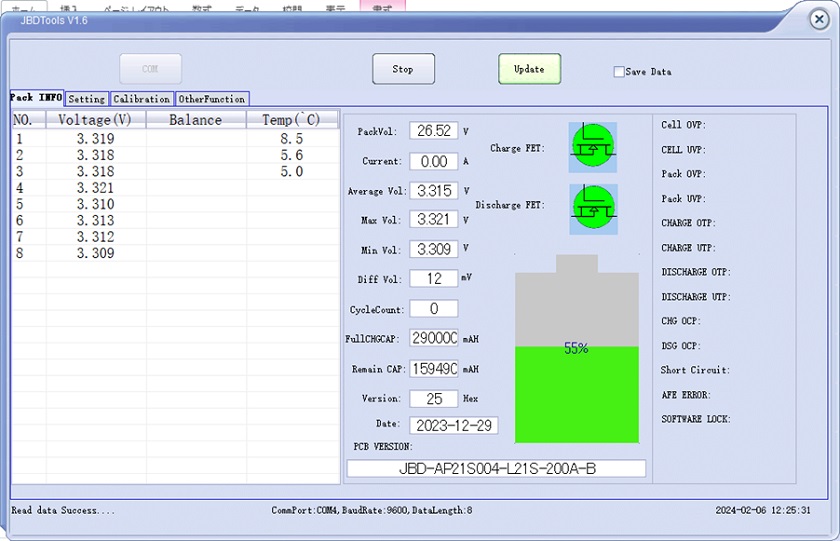Click the Cell OVP protection label
Screen dimensions: 840x541
[684, 125]
